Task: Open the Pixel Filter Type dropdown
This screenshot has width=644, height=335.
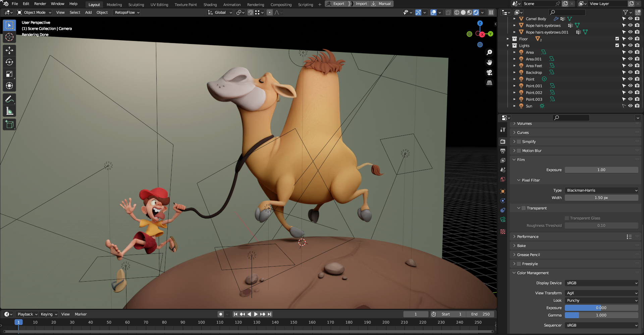Action: point(601,190)
